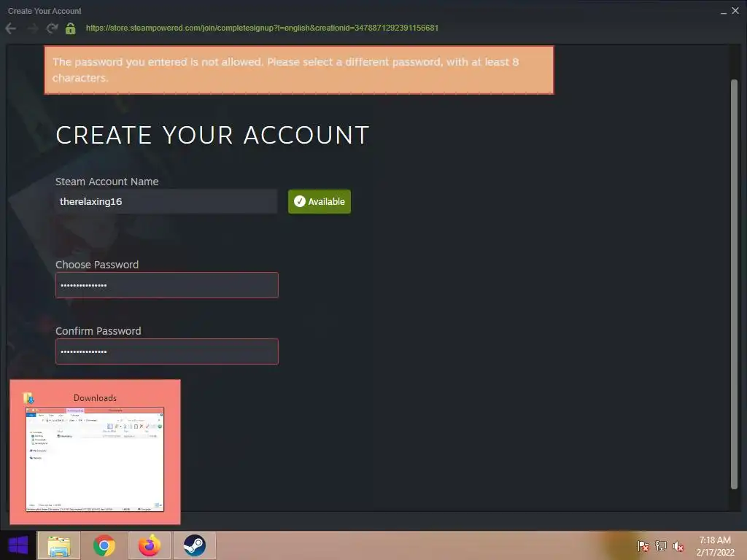
Task: Click the green padlock security icon
Action: [x=71, y=28]
